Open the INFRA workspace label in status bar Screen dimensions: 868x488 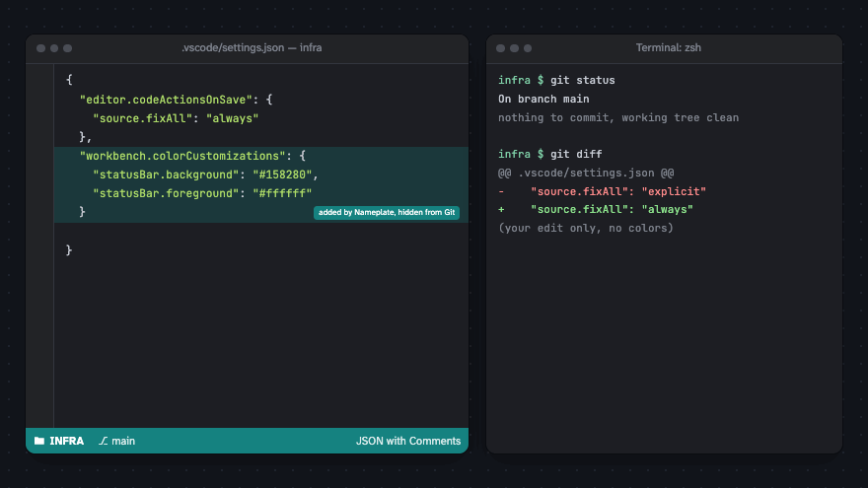click(x=66, y=441)
